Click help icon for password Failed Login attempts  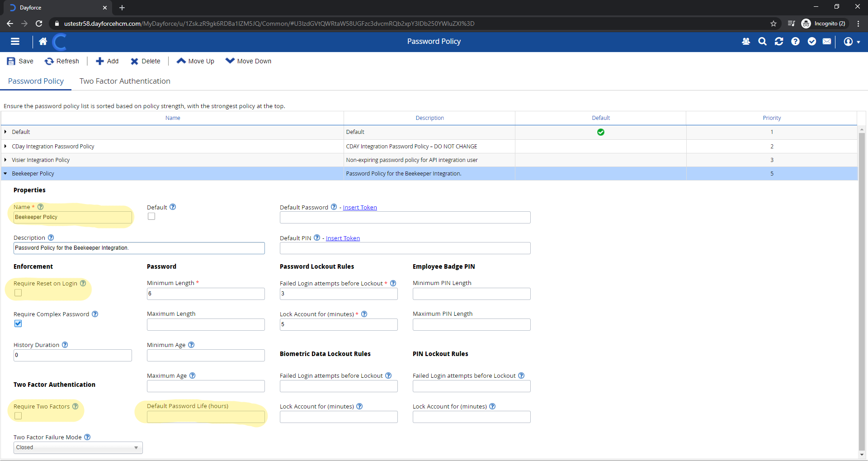393,283
